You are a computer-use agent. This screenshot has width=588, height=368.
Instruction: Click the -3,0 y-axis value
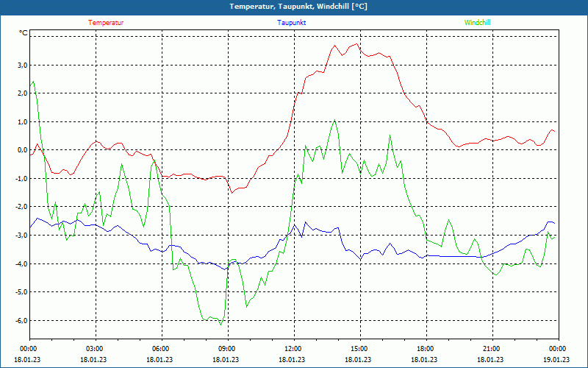click(x=22, y=236)
